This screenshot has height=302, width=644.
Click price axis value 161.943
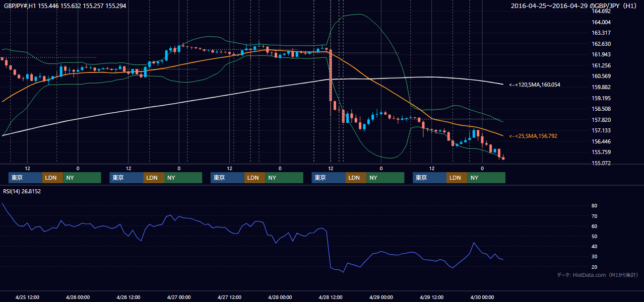(601, 54)
